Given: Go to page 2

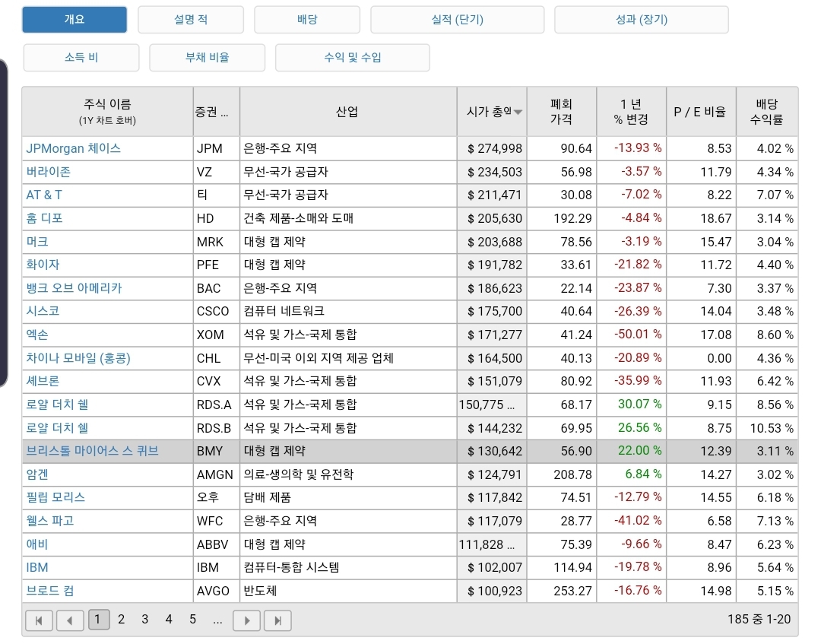Looking at the screenshot, I should coord(121,620).
